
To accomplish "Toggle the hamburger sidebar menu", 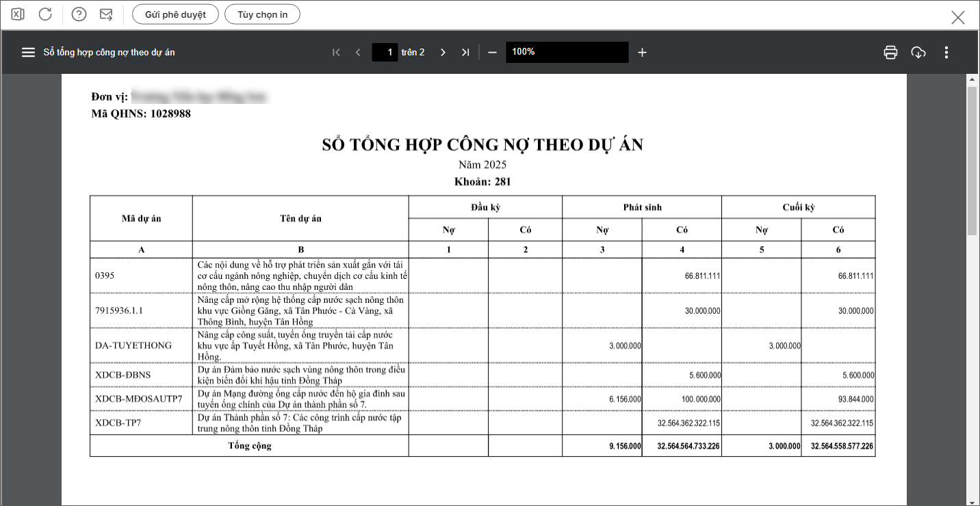I will (28, 53).
